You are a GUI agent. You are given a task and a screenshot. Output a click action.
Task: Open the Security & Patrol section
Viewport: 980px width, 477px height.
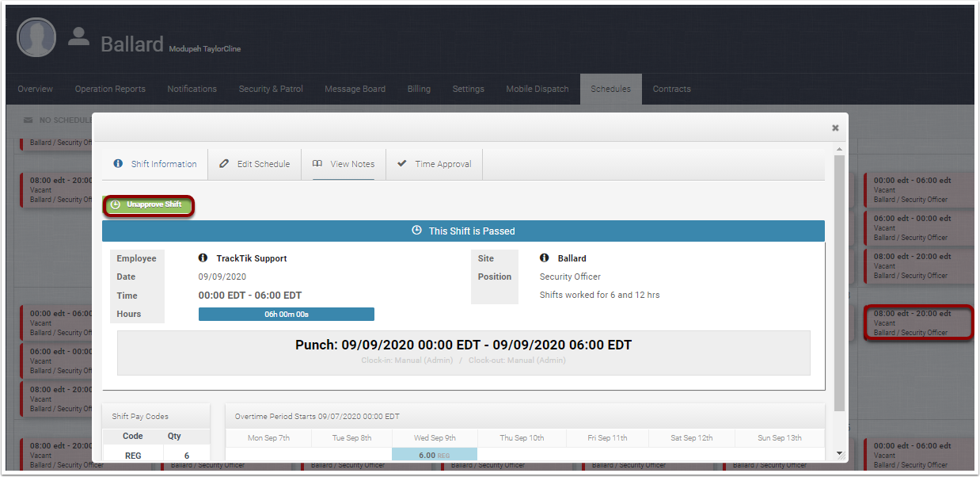(x=271, y=89)
